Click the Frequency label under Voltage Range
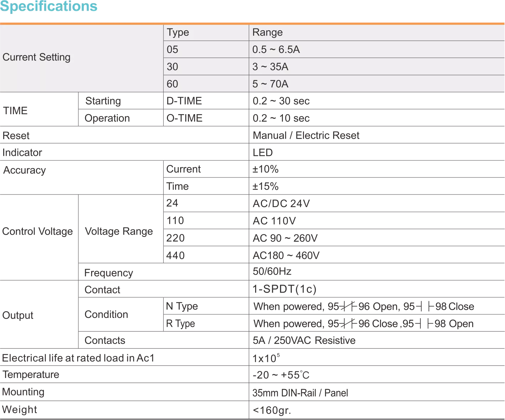Viewport: 505px width, 420px height. (108, 273)
